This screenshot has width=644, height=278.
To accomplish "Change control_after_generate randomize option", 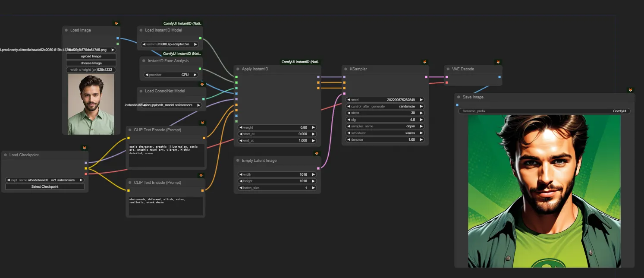I will coord(385,106).
